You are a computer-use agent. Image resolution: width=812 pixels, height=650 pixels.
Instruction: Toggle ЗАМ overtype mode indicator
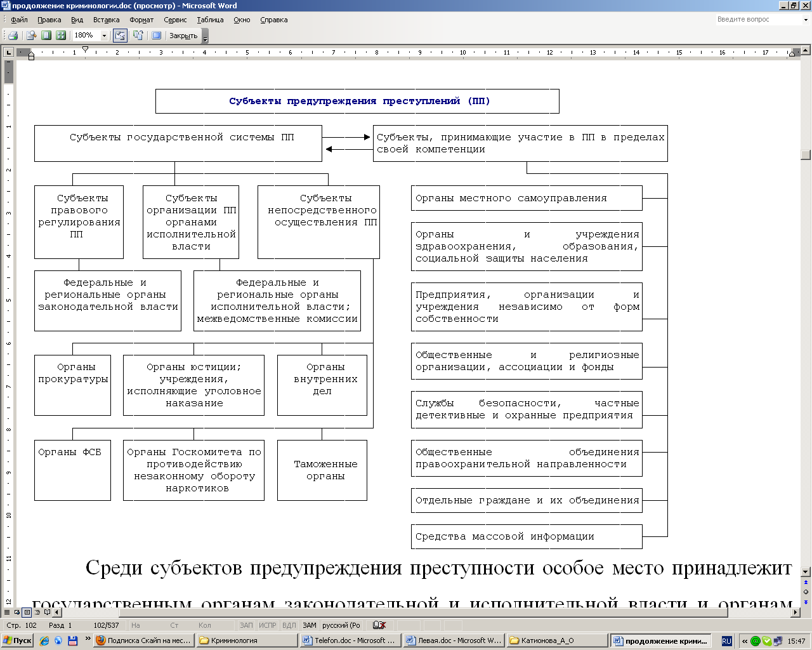310,625
